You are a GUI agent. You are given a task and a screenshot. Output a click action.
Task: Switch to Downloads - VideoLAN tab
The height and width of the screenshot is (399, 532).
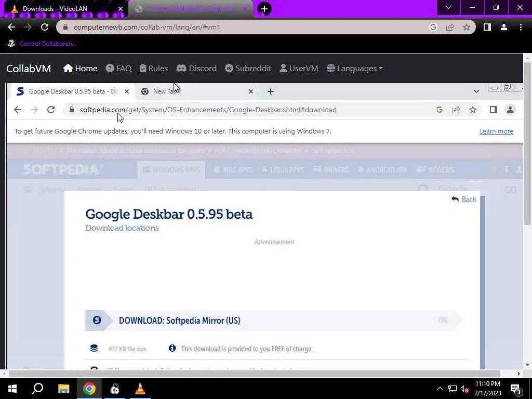pos(64,8)
